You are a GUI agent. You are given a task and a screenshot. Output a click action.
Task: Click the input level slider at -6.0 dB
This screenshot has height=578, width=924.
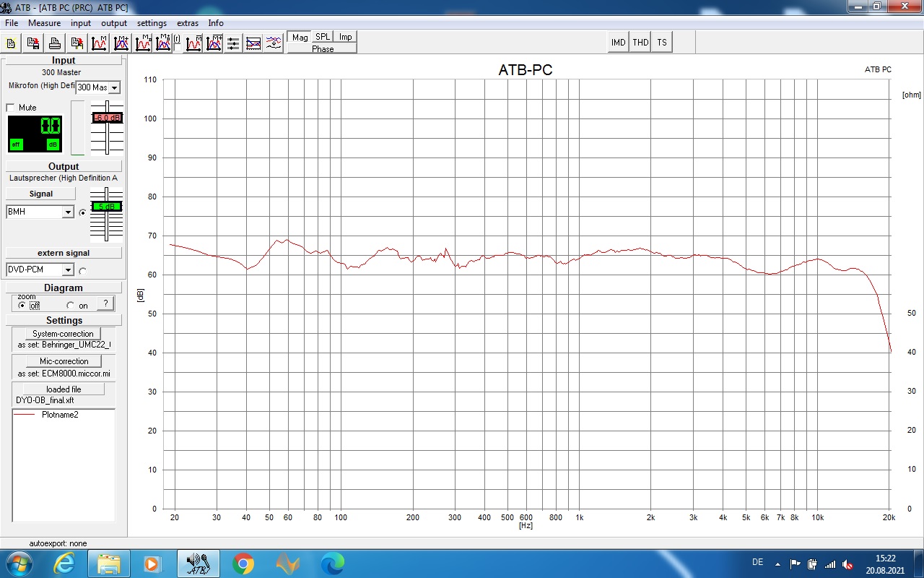pyautogui.click(x=107, y=117)
